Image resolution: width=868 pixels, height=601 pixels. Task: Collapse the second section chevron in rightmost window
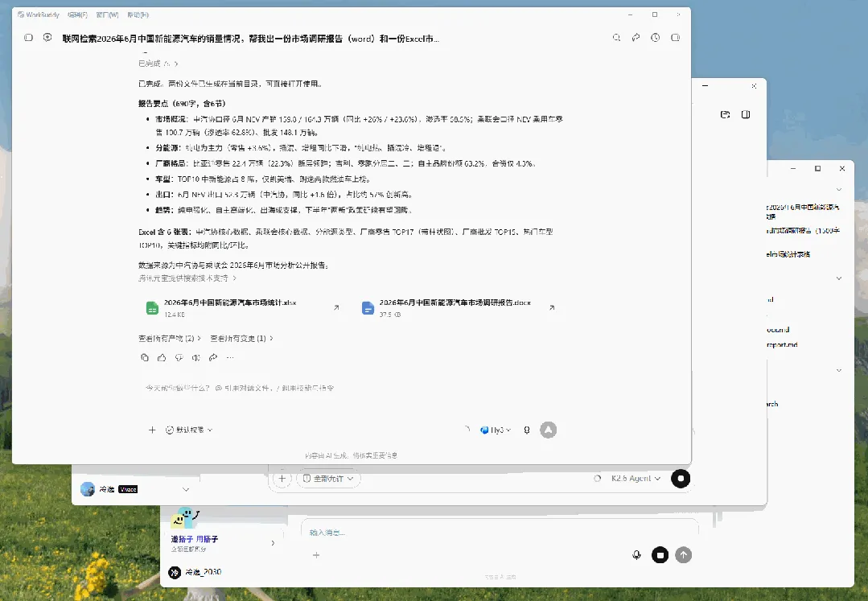pos(839,278)
